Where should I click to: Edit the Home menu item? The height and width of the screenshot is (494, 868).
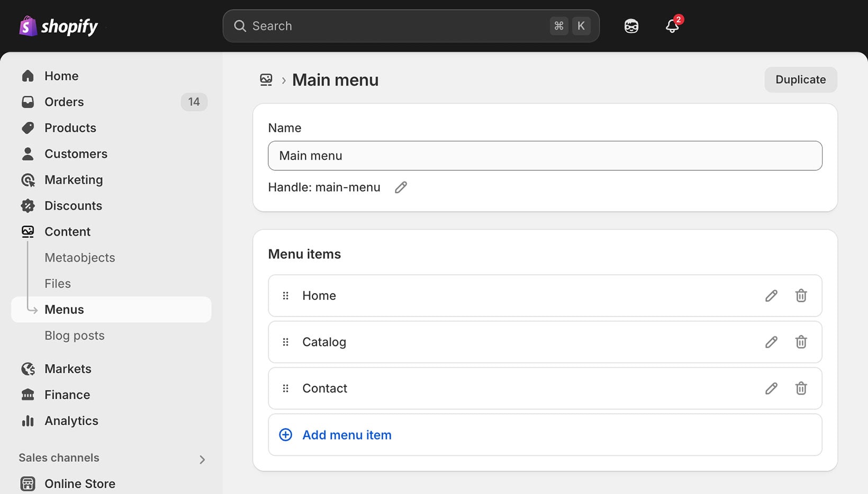[771, 296]
